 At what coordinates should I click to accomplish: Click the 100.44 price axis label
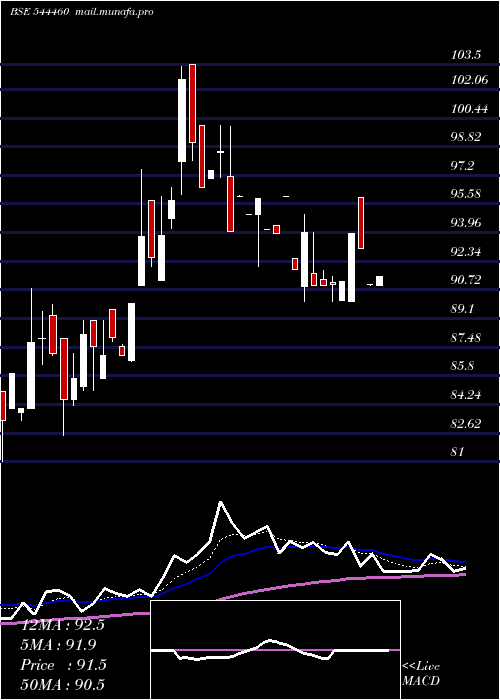click(x=470, y=109)
